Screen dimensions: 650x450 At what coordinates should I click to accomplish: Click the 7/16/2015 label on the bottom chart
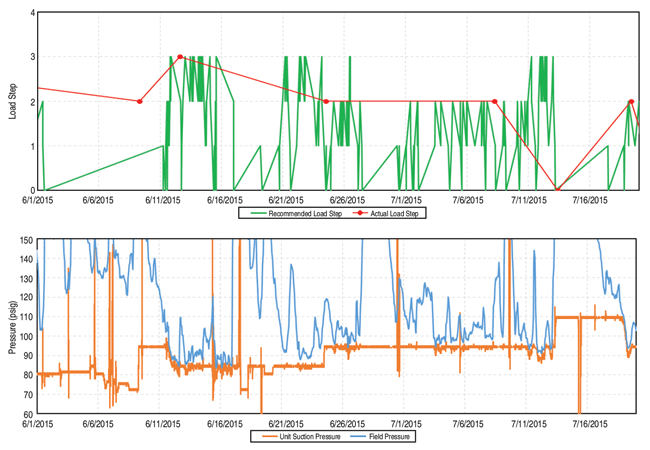pyautogui.click(x=588, y=424)
